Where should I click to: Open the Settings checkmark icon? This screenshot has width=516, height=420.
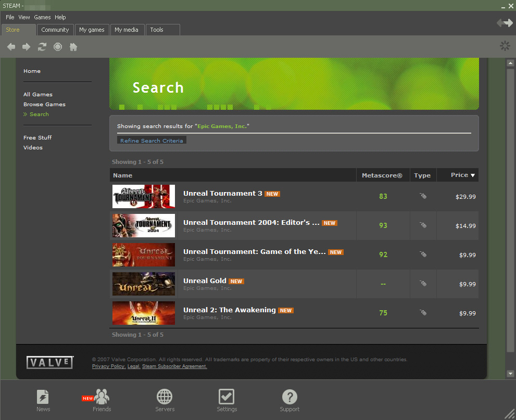click(x=226, y=397)
